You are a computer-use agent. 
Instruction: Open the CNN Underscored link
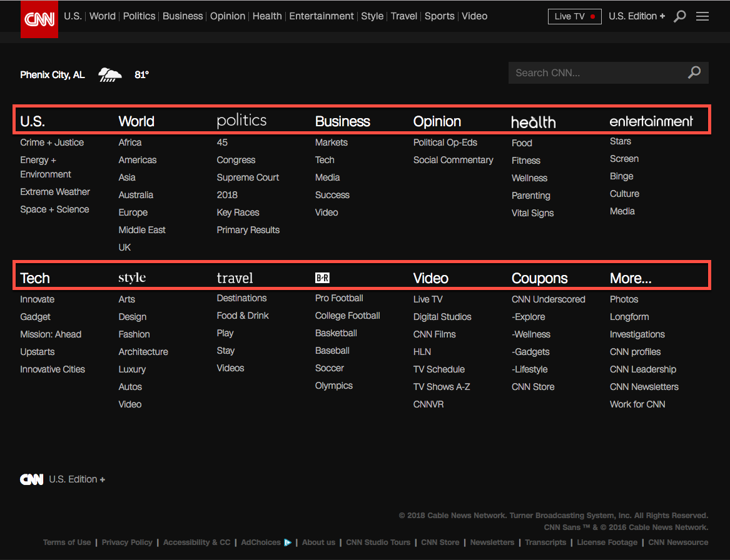point(548,299)
